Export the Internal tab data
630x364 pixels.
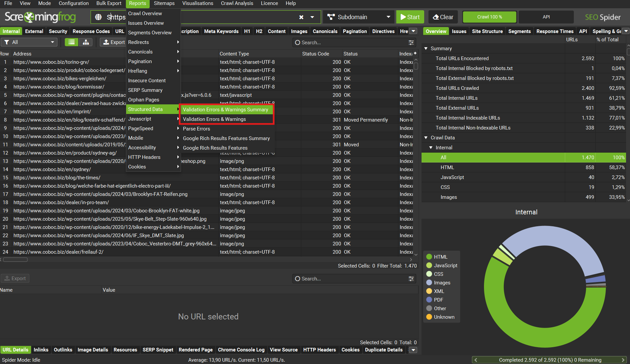(113, 42)
